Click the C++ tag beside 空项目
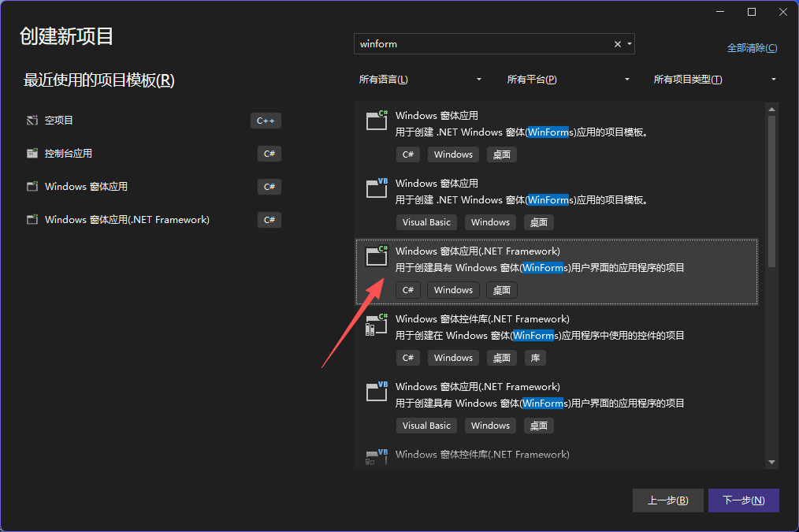Screen dimensions: 799x532 click(x=266, y=121)
